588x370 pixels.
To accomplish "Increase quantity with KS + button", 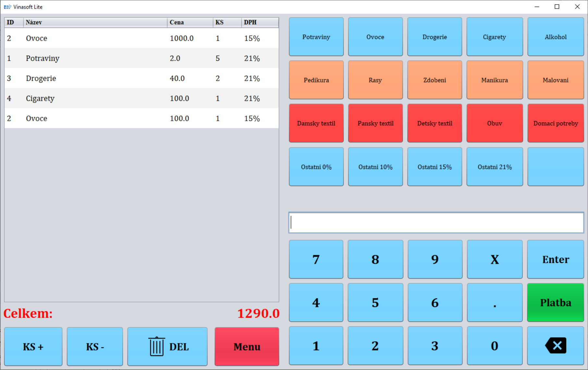I will point(32,346).
